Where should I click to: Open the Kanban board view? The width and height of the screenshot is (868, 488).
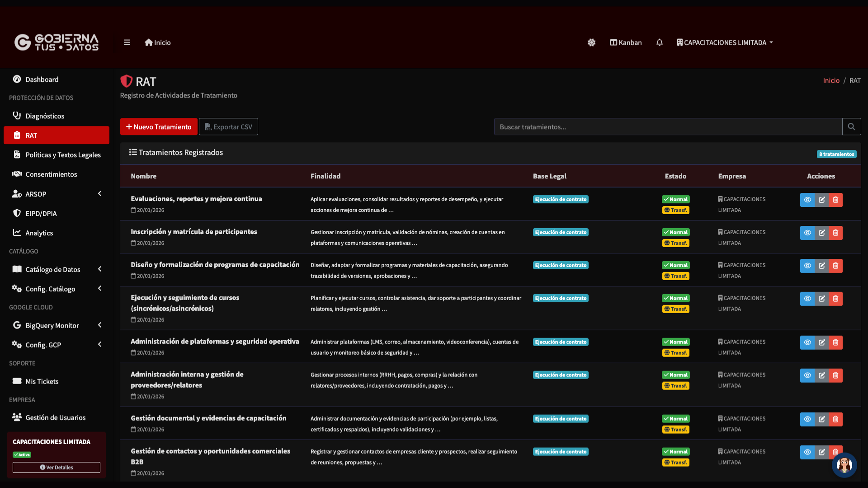click(626, 42)
